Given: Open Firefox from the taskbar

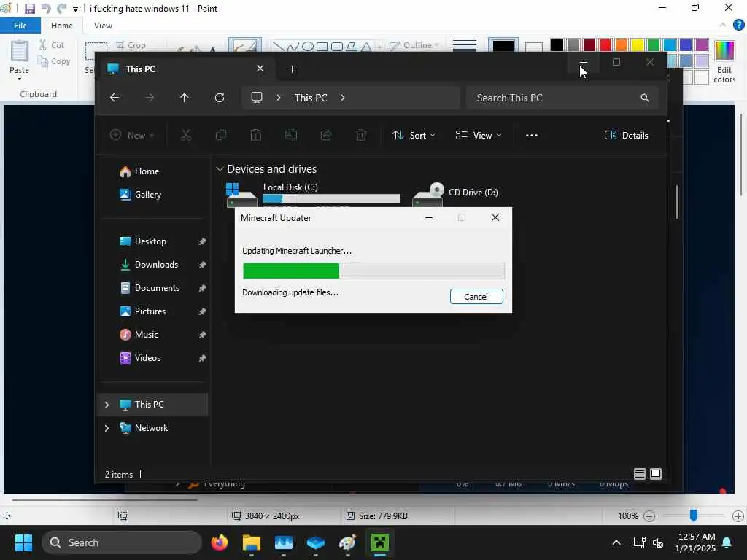Looking at the screenshot, I should (x=220, y=542).
